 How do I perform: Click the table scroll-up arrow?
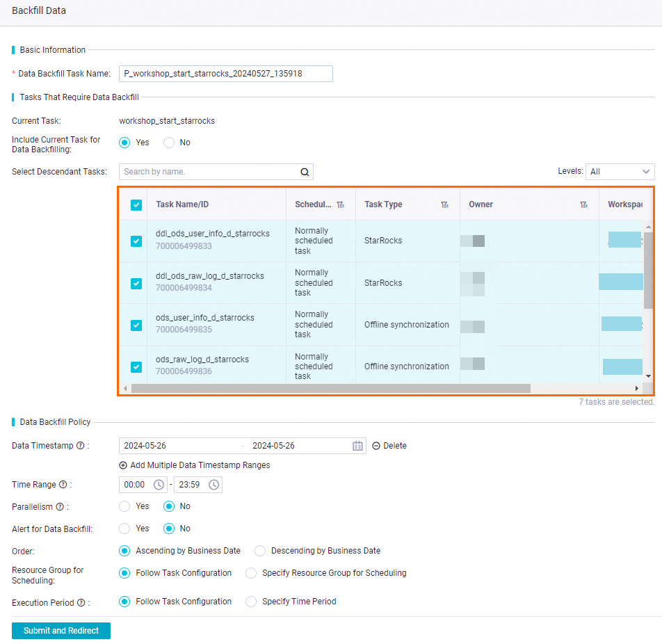648,227
